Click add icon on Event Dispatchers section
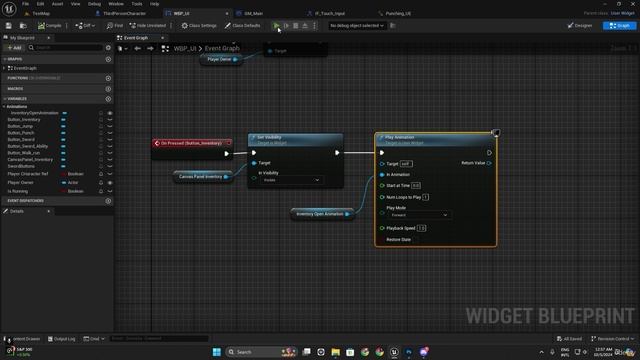 coord(108,201)
